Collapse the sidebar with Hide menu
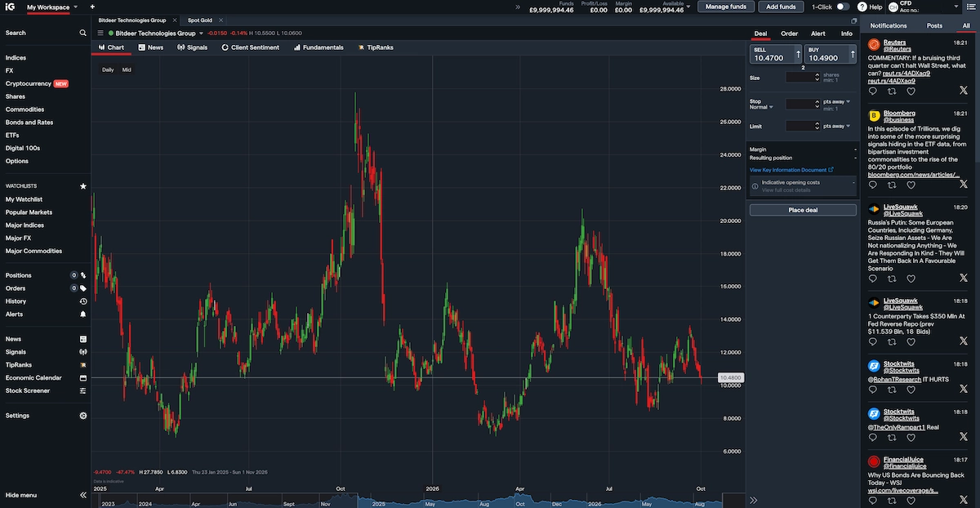This screenshot has height=508, width=980. coord(44,495)
